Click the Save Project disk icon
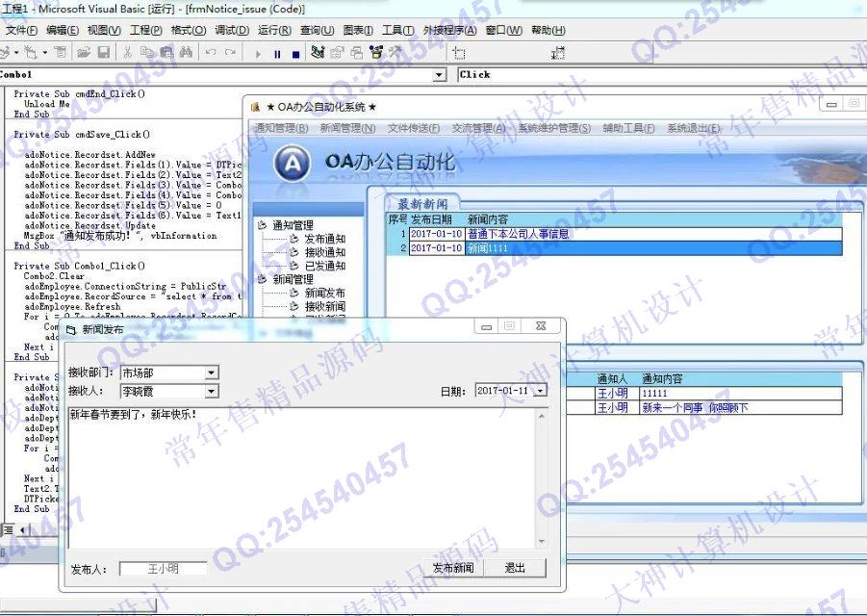Screen dimensions: 867x616 [x=103, y=53]
